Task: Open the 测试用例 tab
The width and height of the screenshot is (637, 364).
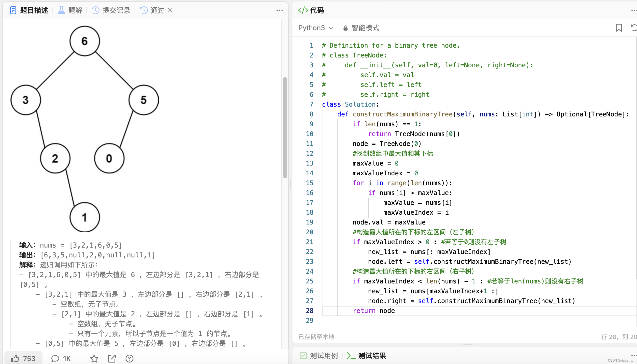Action: [319, 355]
